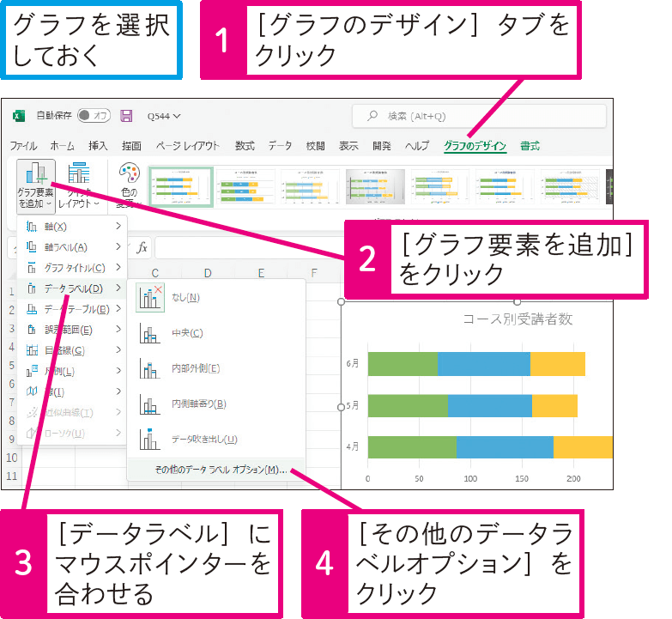Open the Insert (挿入) ribbon tab
Screen dimensions: 672x619
tap(98, 146)
